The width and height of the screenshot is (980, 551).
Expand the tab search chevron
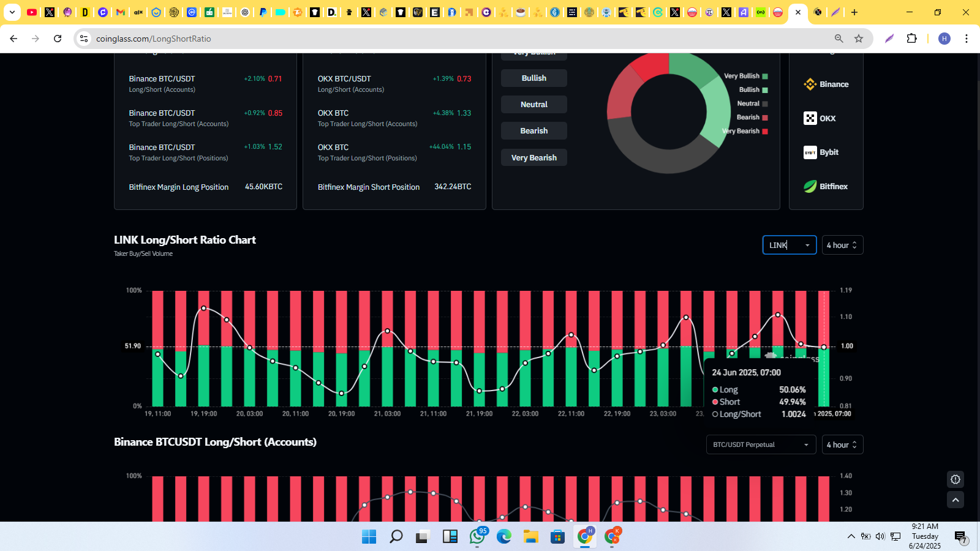tap(12, 12)
